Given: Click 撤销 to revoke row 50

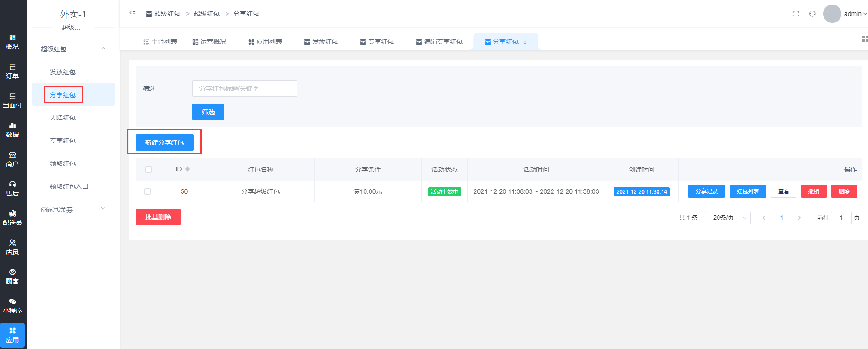Looking at the screenshot, I should pos(814,191).
